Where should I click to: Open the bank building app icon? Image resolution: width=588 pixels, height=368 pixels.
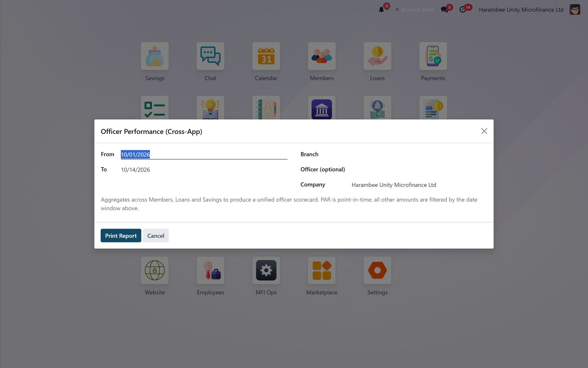(322, 108)
